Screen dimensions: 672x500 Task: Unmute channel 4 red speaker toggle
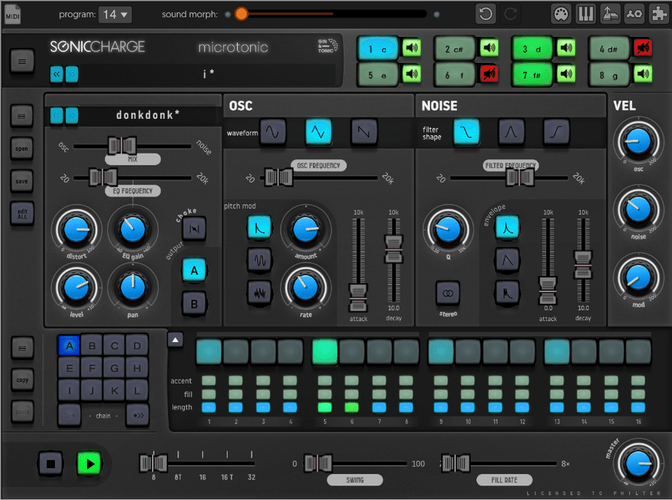[x=643, y=48]
